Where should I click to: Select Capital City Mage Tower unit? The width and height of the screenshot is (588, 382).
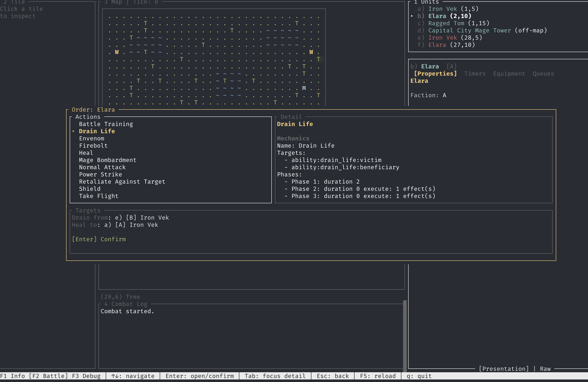click(x=482, y=30)
